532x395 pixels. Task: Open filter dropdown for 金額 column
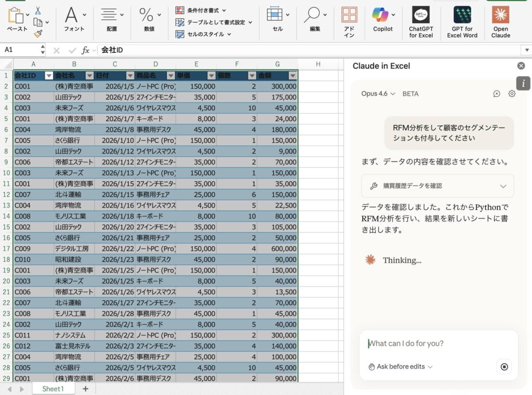point(292,76)
